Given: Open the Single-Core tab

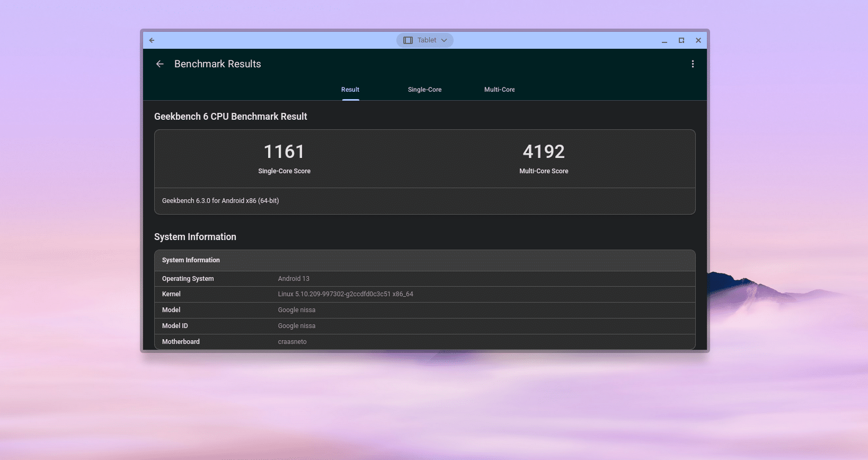Looking at the screenshot, I should coord(424,90).
